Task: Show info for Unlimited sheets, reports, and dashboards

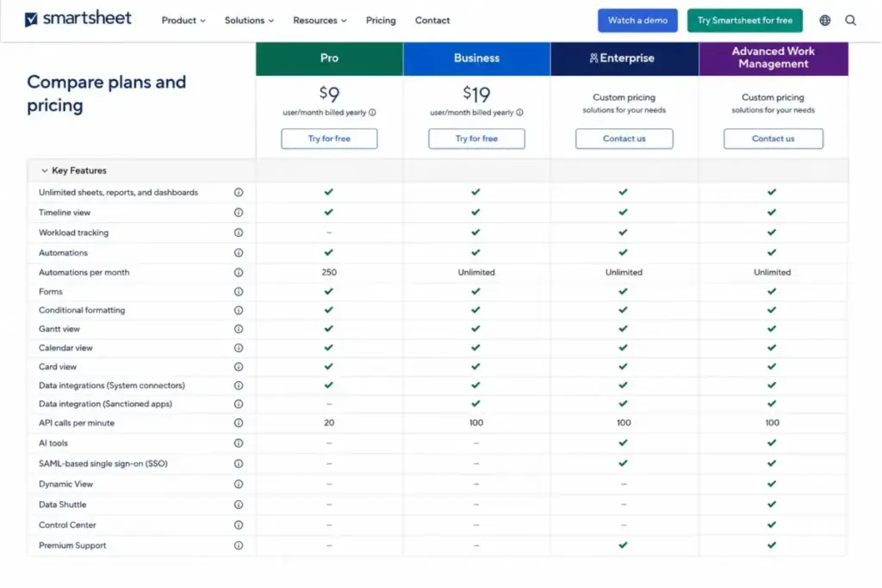Action: [239, 192]
